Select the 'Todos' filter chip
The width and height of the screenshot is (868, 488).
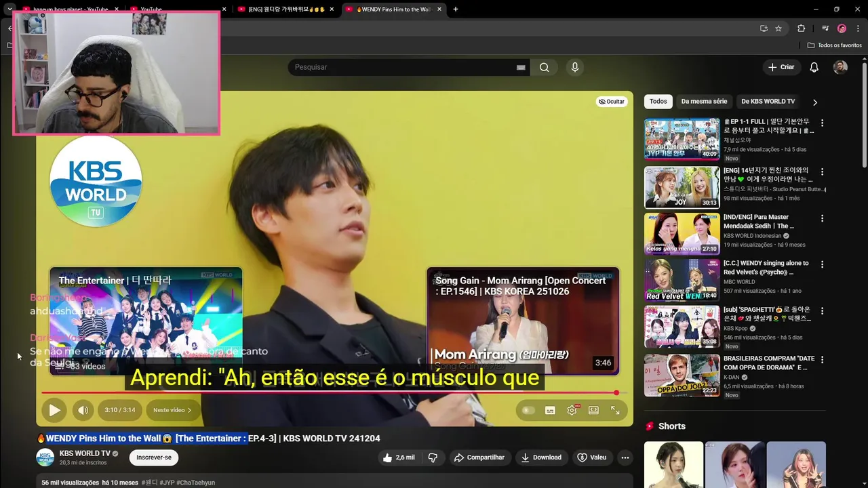tap(658, 102)
